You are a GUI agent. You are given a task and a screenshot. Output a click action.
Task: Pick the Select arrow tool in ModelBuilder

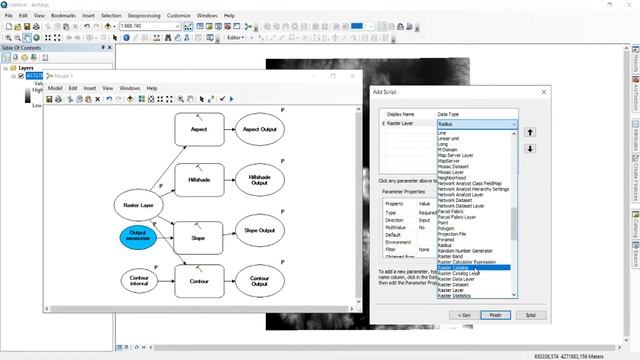(202, 99)
